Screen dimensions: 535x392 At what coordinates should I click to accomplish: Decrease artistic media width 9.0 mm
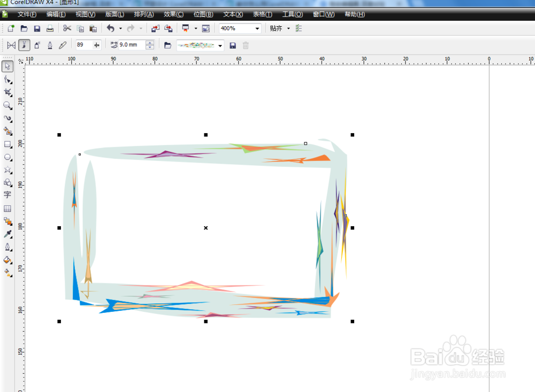(x=150, y=47)
